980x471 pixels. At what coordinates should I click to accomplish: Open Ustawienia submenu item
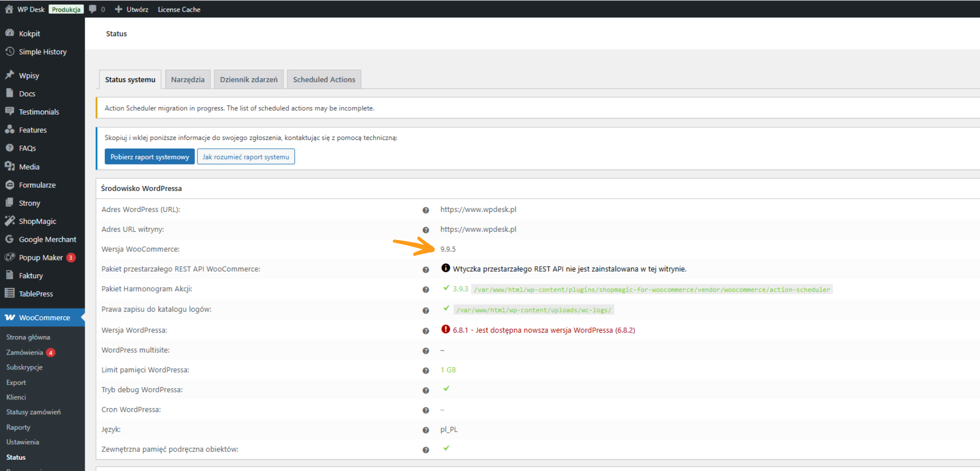[x=22, y=442]
